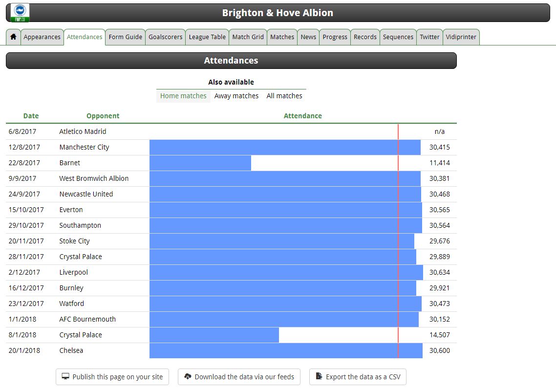
Task: Show All matches attendances
Action: [284, 96]
